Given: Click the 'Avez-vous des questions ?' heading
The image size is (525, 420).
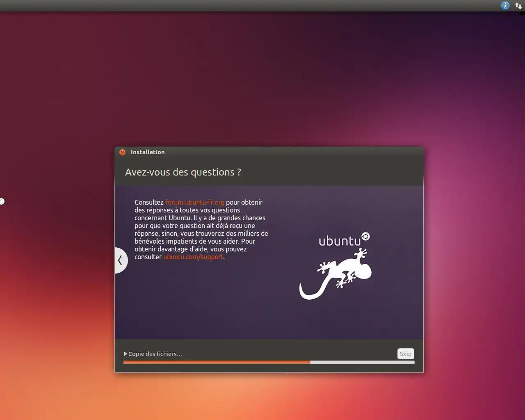Looking at the screenshot, I should pos(183,172).
